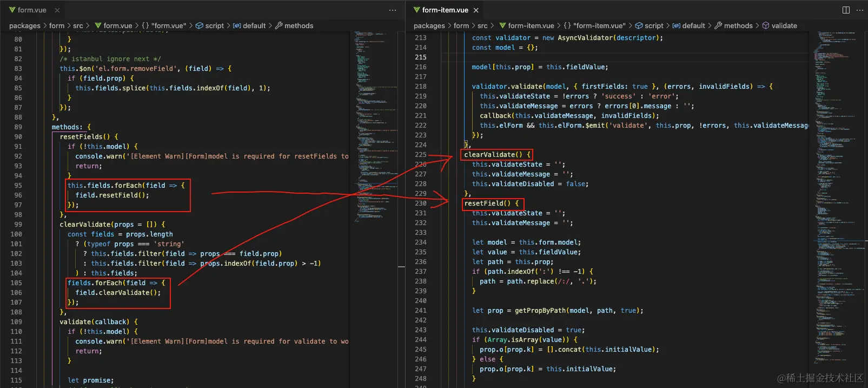The image size is (868, 388).
Task: Select 'packages' breadcrumb in right editor
Action: point(429,25)
